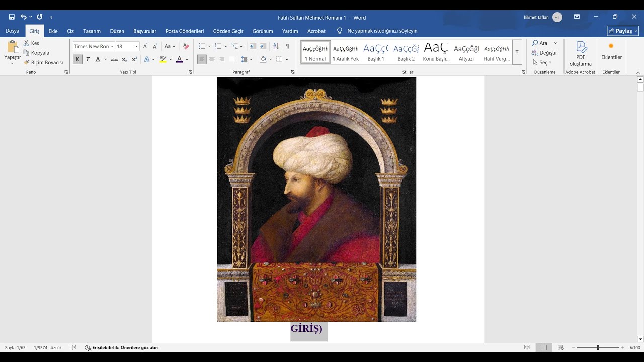This screenshot has height=362, width=644.
Task: Open the Yazı Tipi dialog launcher
Action: click(191, 72)
